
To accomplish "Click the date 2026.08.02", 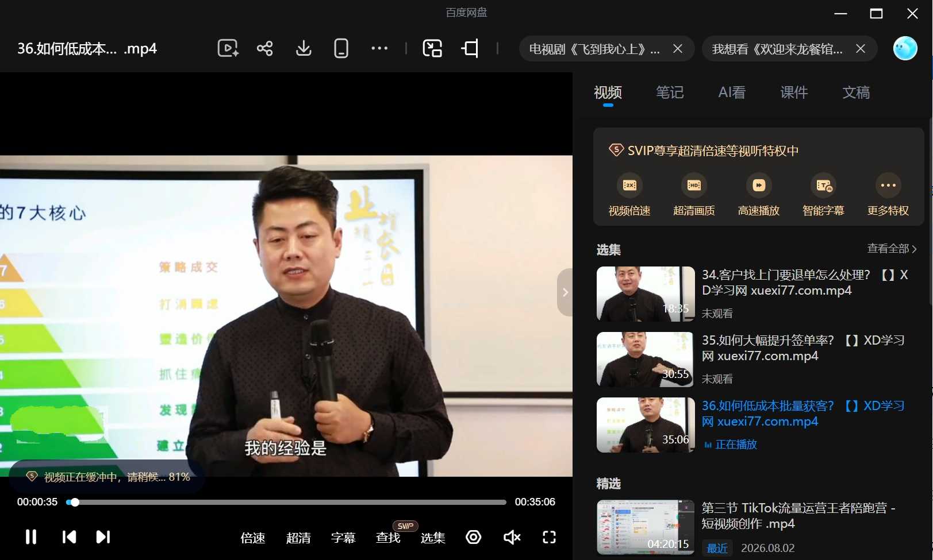I will coord(768,549).
